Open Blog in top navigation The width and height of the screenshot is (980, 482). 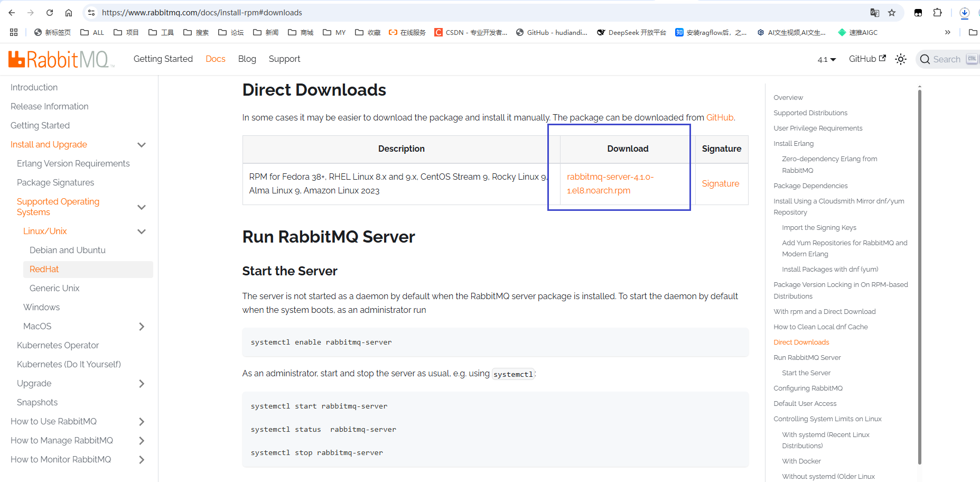[247, 59]
